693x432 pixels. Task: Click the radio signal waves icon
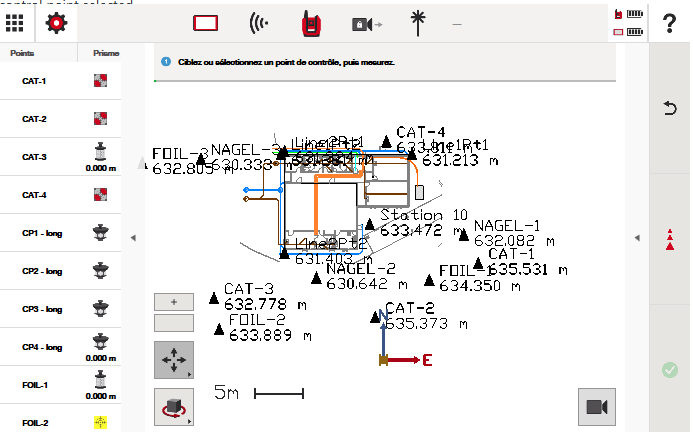259,22
